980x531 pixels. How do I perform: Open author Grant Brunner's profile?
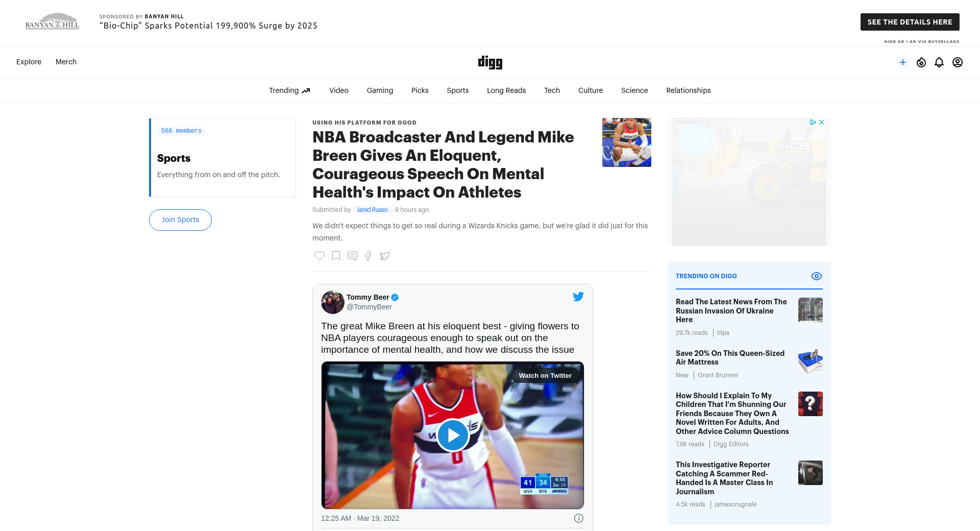[718, 375]
